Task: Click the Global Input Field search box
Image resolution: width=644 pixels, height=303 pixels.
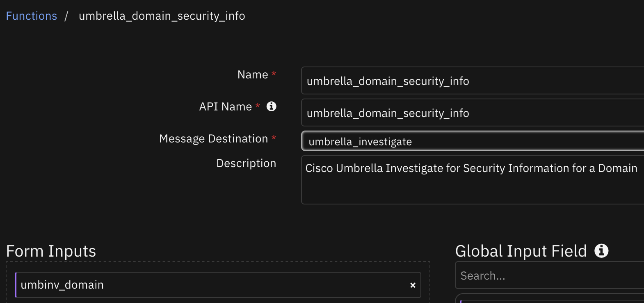Action: click(550, 275)
